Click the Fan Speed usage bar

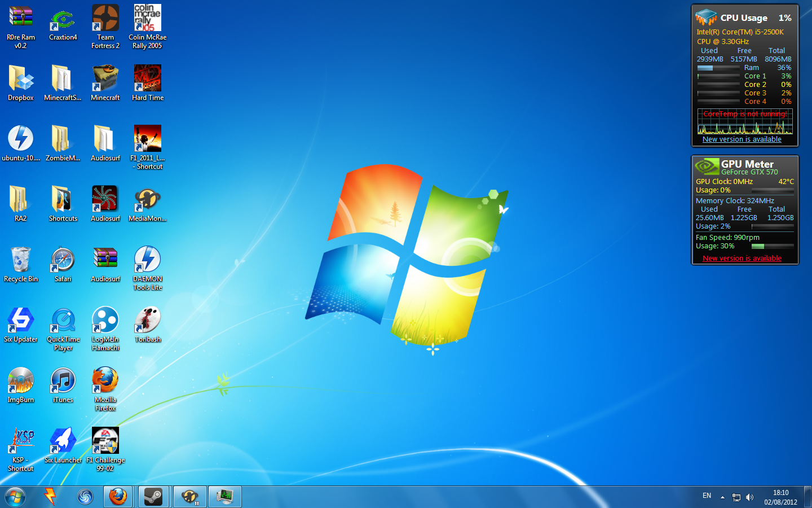click(773, 246)
